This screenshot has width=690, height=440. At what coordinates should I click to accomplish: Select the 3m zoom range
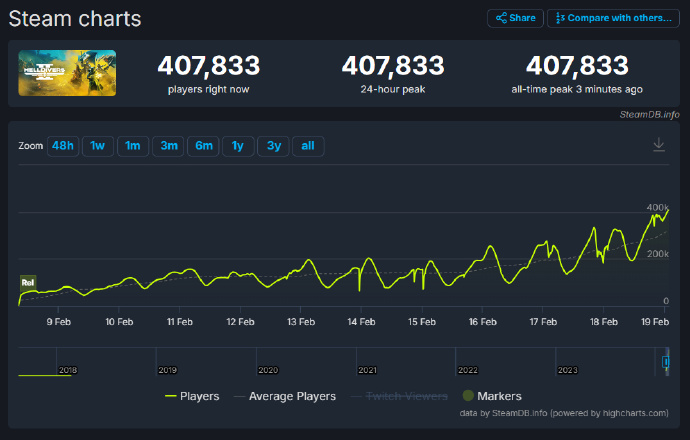[x=169, y=146]
